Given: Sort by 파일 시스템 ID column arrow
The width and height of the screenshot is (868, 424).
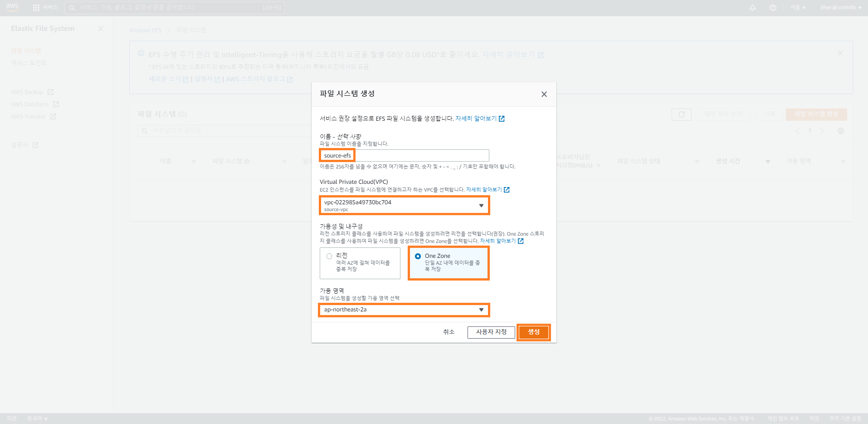Looking at the screenshot, I should [x=284, y=162].
